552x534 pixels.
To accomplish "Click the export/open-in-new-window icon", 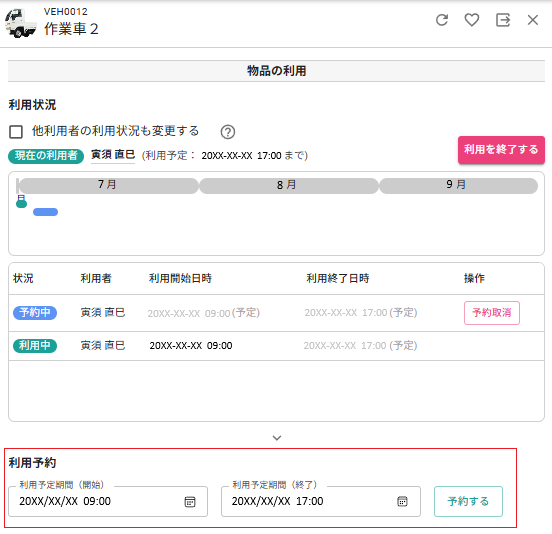I will [503, 20].
